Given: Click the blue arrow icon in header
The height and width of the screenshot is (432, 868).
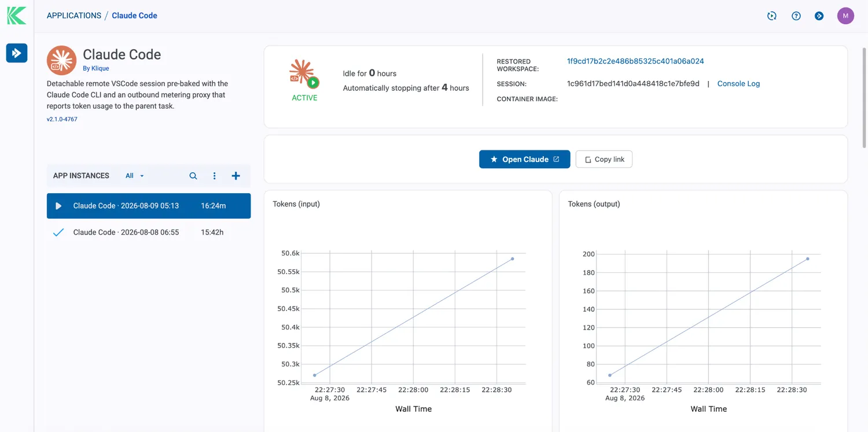Looking at the screenshot, I should [819, 16].
